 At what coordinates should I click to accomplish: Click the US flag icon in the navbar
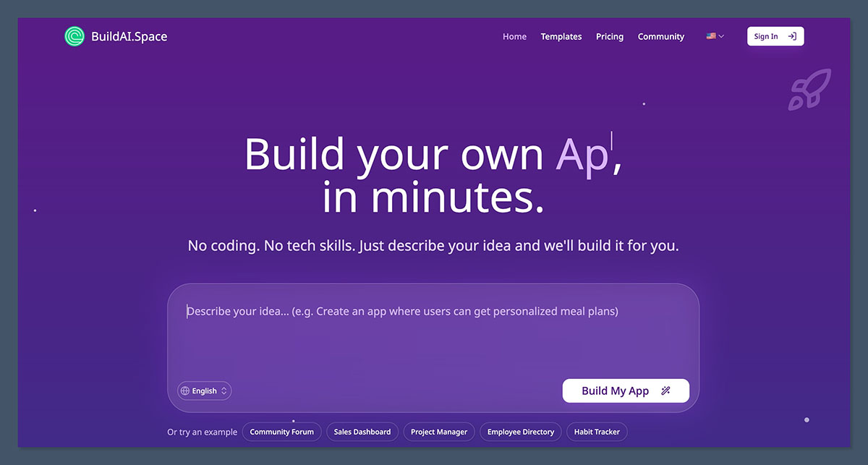pyautogui.click(x=710, y=35)
